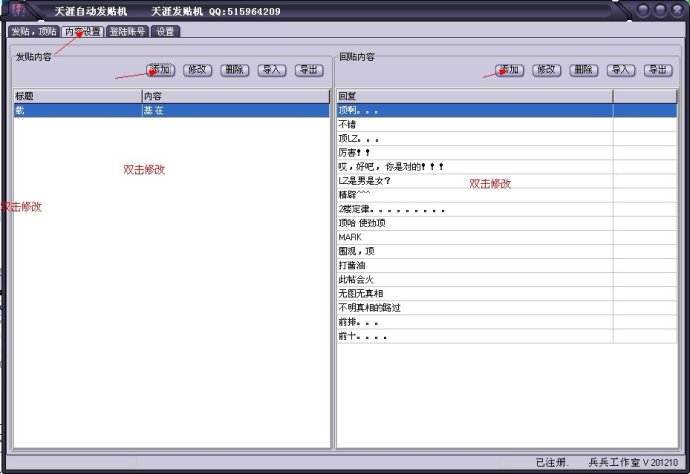This screenshot has height=474, width=690.
Task: Click 导出 button under 发贴内容
Action: (x=309, y=70)
